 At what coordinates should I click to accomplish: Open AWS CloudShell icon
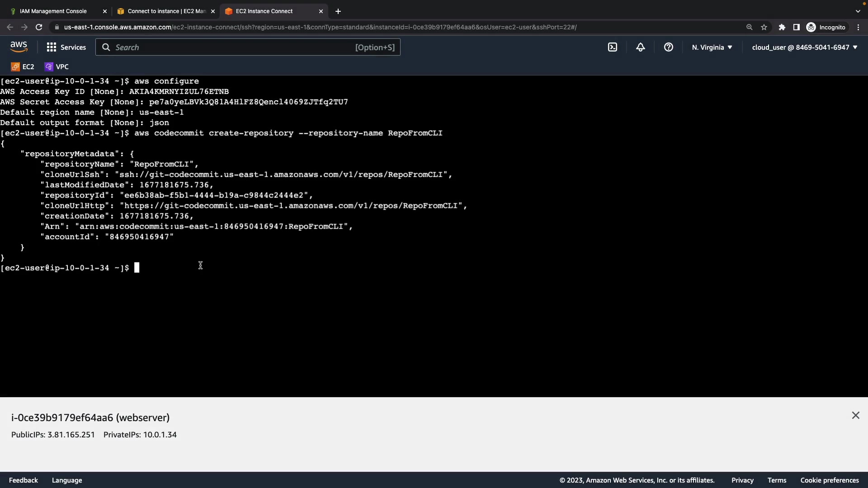[613, 47]
